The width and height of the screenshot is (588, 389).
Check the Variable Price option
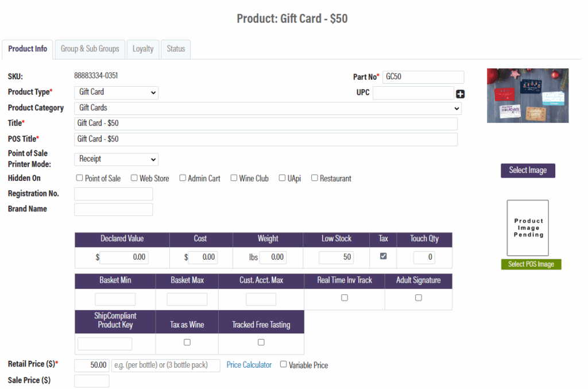[x=284, y=364]
